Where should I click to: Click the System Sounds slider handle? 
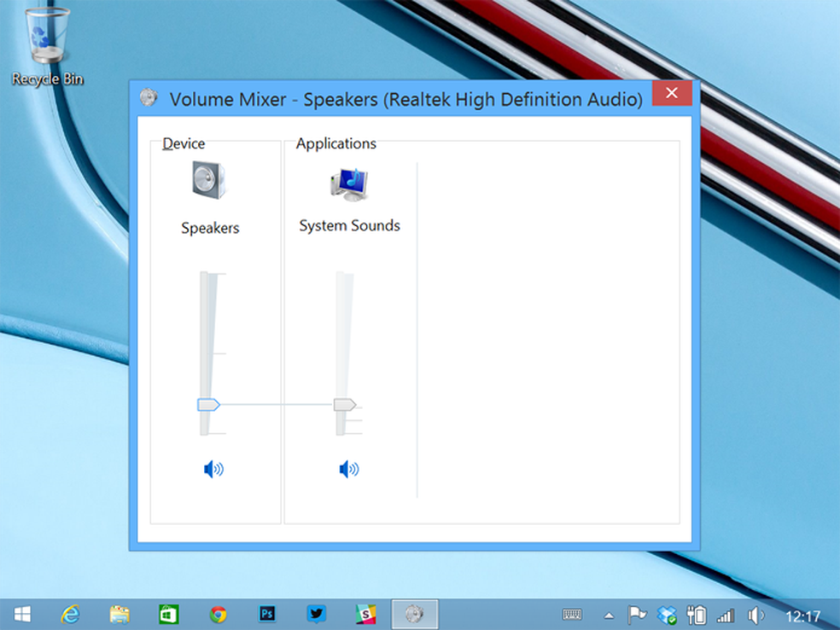point(344,405)
